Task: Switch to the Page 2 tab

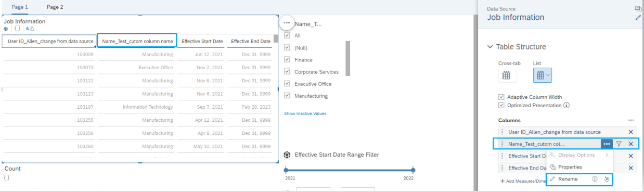Action: click(x=55, y=7)
